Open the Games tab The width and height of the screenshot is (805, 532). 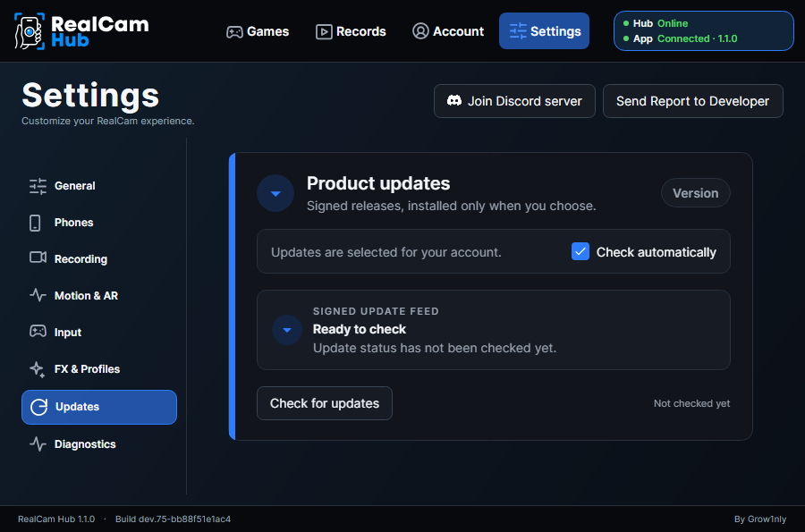click(x=258, y=31)
